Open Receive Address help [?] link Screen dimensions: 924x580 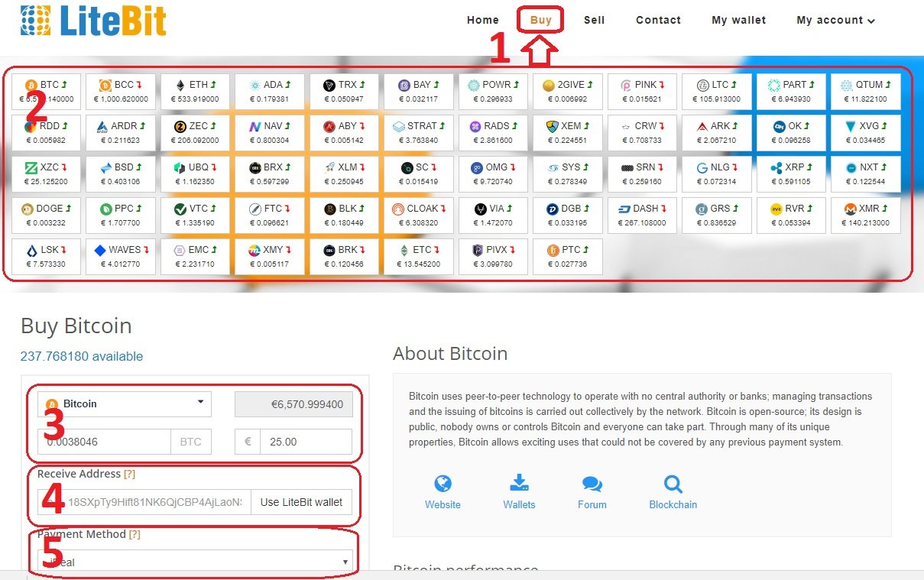pyautogui.click(x=129, y=475)
